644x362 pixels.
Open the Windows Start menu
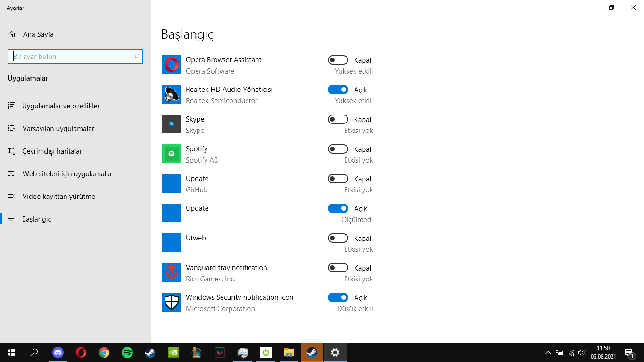(11, 353)
